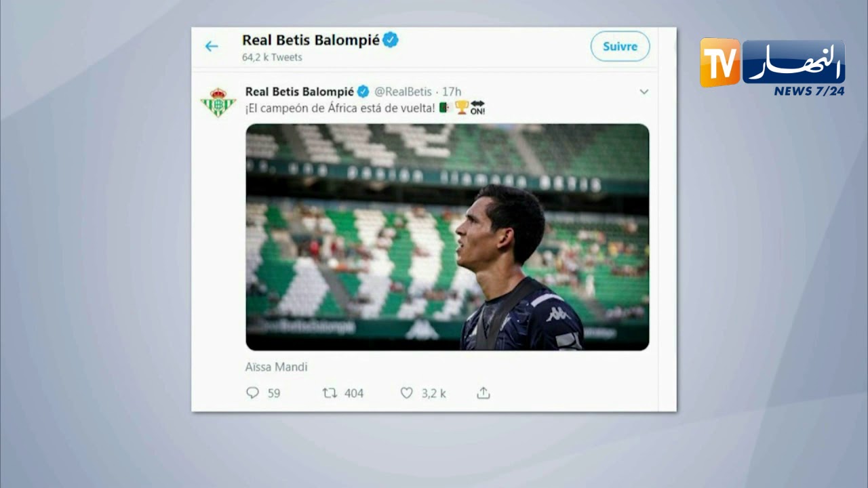Open the tweet options chevron menu
Screen dimensions: 868x488
pos(644,91)
